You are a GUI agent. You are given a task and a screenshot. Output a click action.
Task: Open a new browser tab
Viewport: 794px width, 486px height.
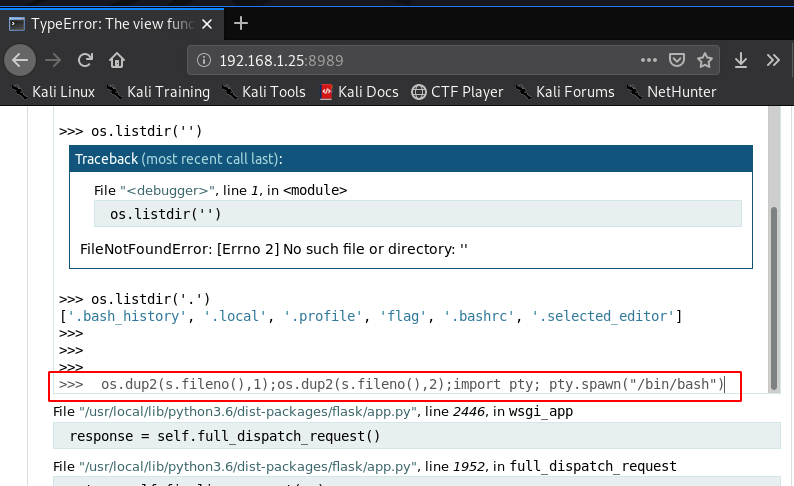tap(241, 23)
